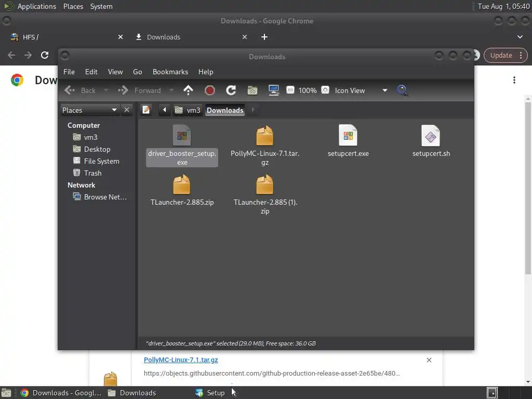Reload the Downloads folder in file manager

pos(231,90)
